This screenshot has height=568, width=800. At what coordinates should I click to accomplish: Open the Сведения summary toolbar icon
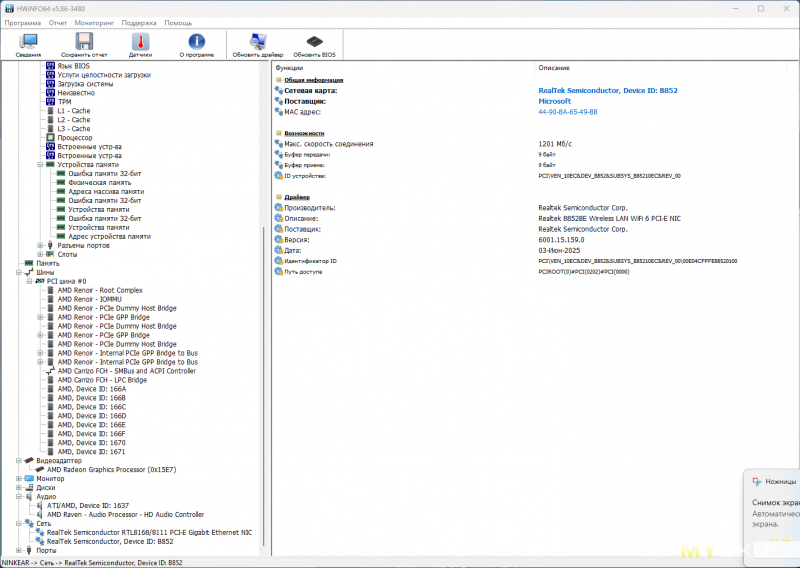point(28,45)
